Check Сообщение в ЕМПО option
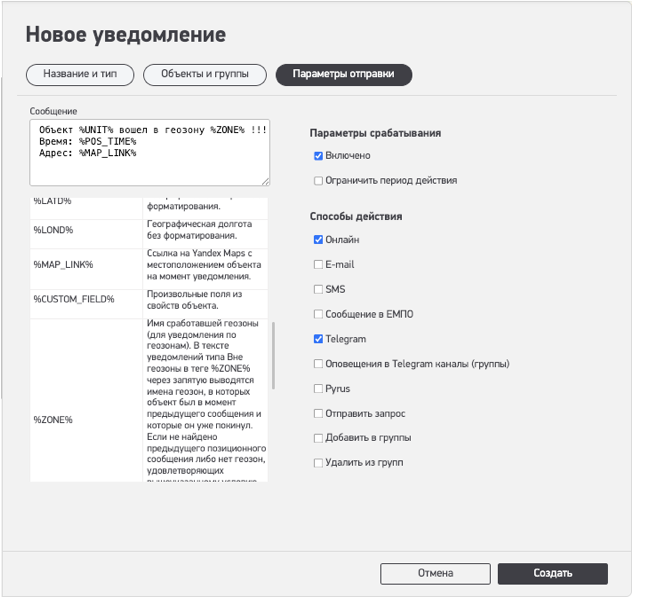The image size is (646, 597). tap(318, 314)
